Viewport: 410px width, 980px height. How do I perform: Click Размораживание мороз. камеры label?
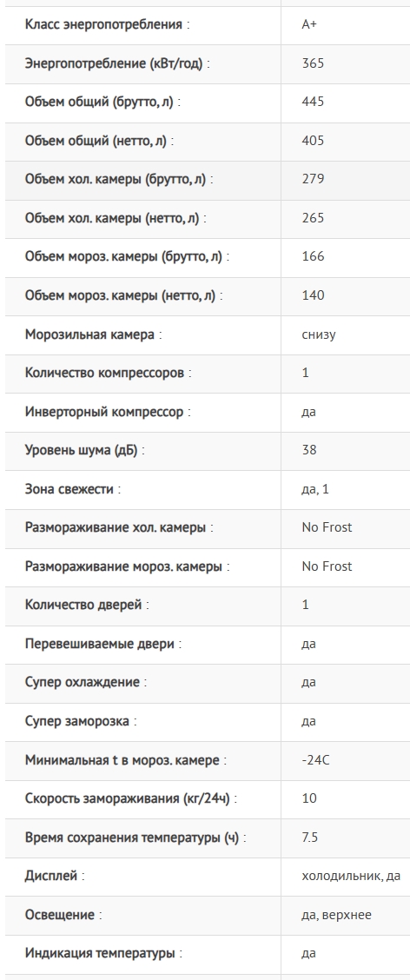127,566
